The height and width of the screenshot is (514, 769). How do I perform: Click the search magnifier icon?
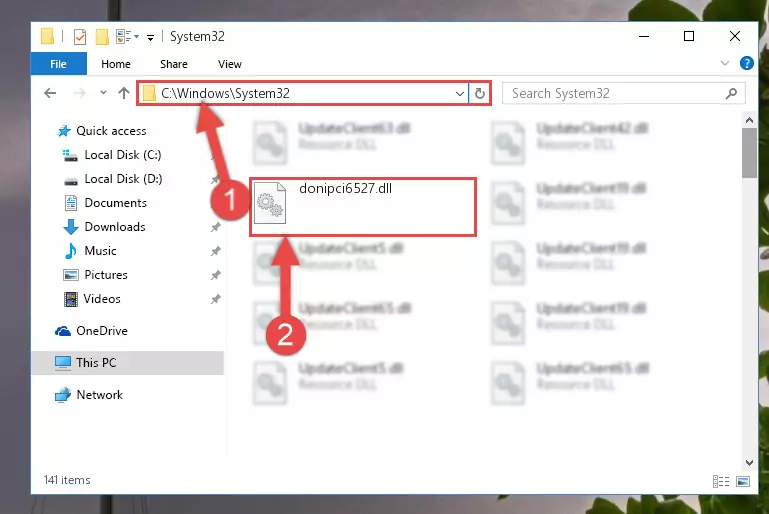(731, 93)
